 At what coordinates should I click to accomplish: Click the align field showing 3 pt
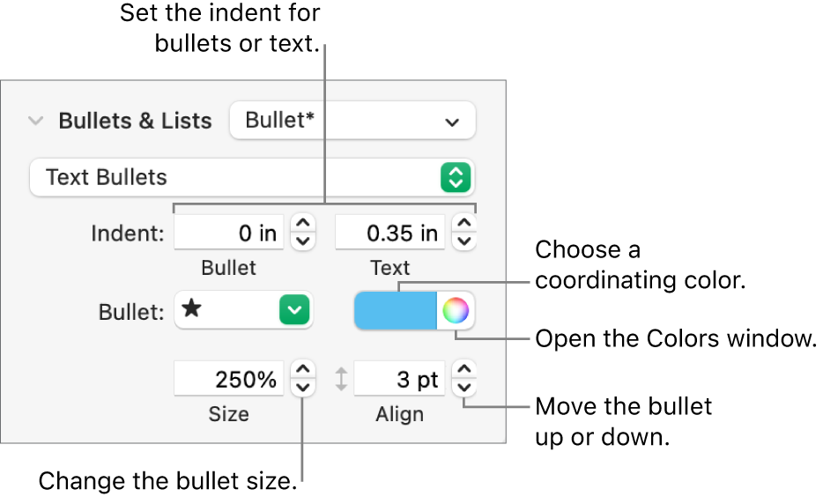coord(398,379)
